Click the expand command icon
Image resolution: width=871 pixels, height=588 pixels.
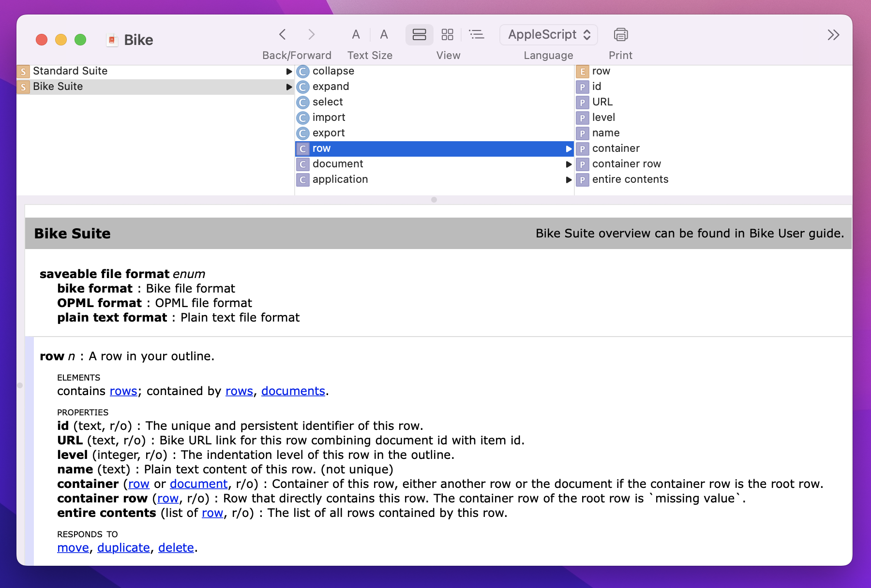pyautogui.click(x=303, y=87)
